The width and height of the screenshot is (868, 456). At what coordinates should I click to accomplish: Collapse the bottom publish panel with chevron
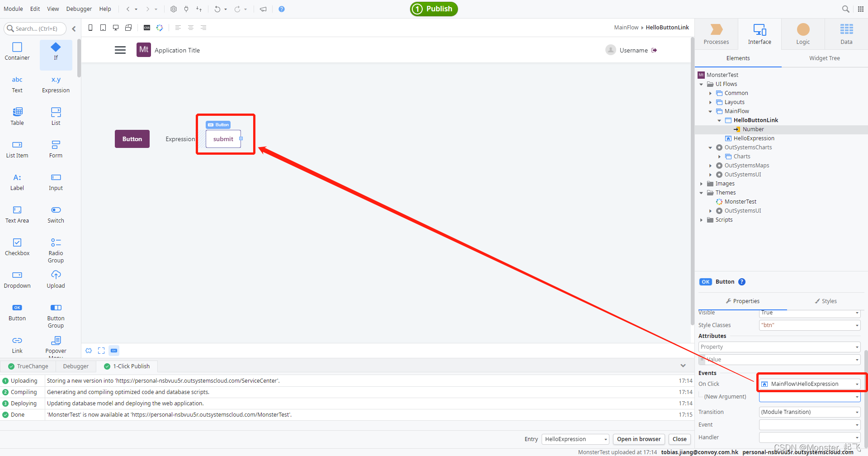click(683, 366)
